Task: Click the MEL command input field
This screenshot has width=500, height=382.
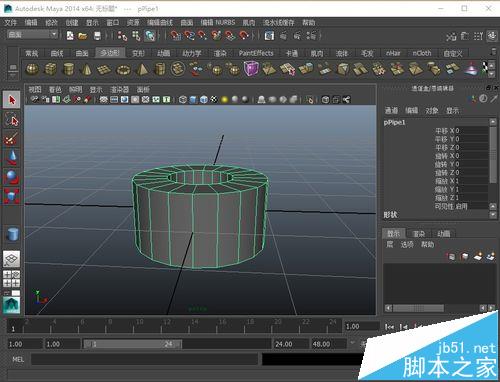Action: (144, 359)
